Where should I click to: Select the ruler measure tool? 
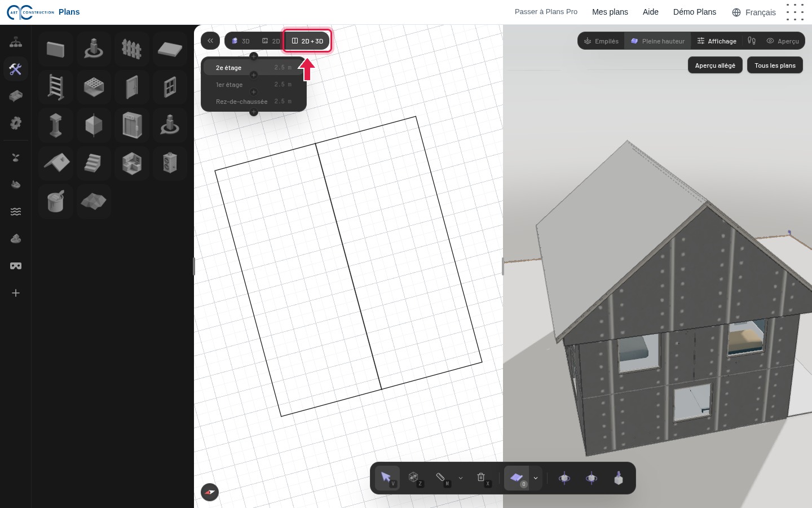pyautogui.click(x=442, y=478)
